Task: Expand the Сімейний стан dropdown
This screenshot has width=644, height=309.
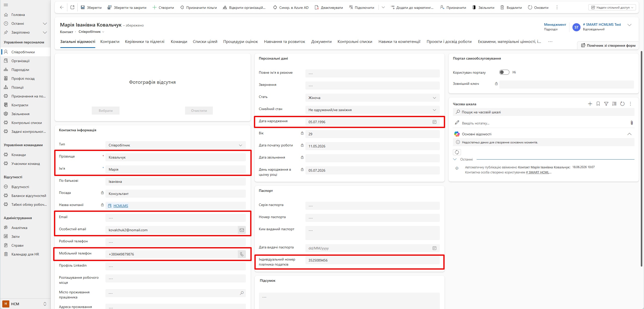Action: tap(372, 110)
